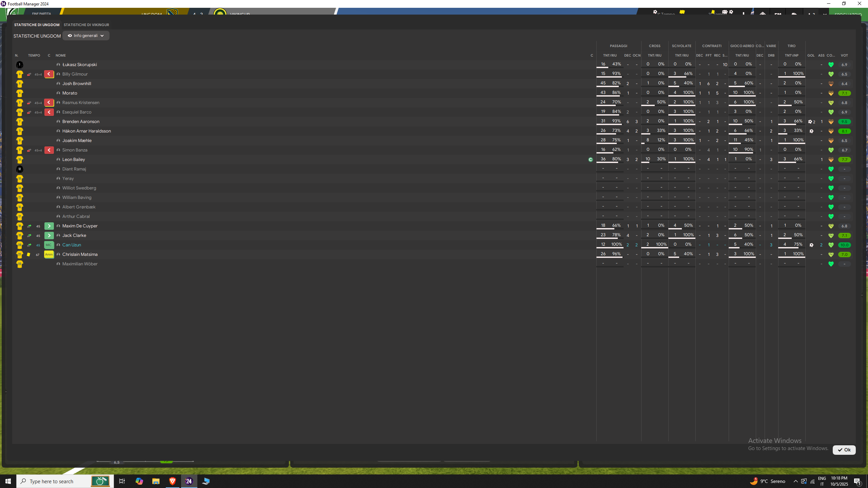The height and width of the screenshot is (488, 868).
Task: Click the green condition heart for Yeray
Action: (x=831, y=178)
